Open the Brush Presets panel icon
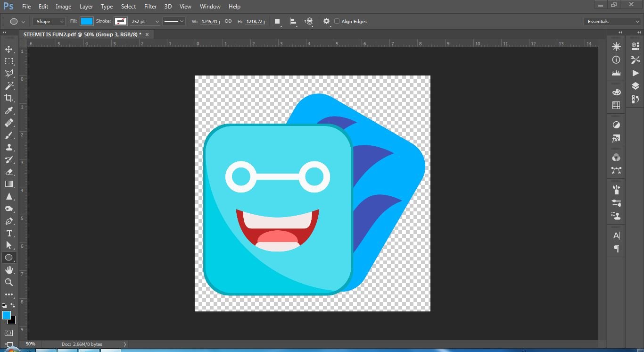This screenshot has height=352, width=644. (616, 190)
